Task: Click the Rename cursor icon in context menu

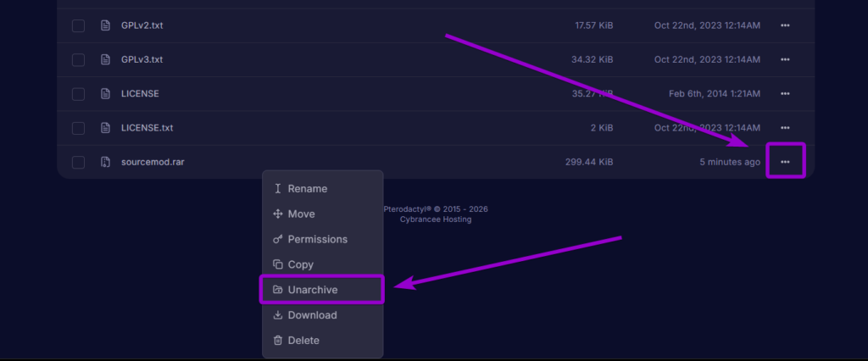Action: pyautogui.click(x=278, y=188)
